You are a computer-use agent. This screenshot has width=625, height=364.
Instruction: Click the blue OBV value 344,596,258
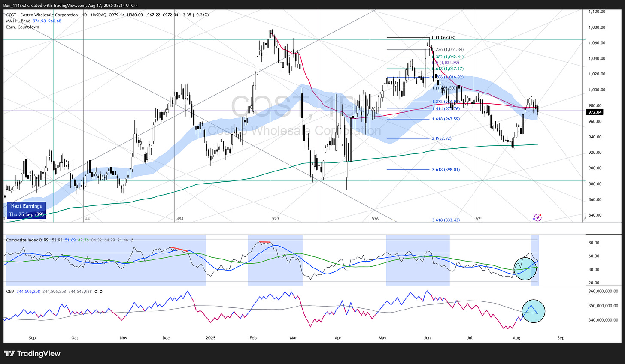pos(28,292)
